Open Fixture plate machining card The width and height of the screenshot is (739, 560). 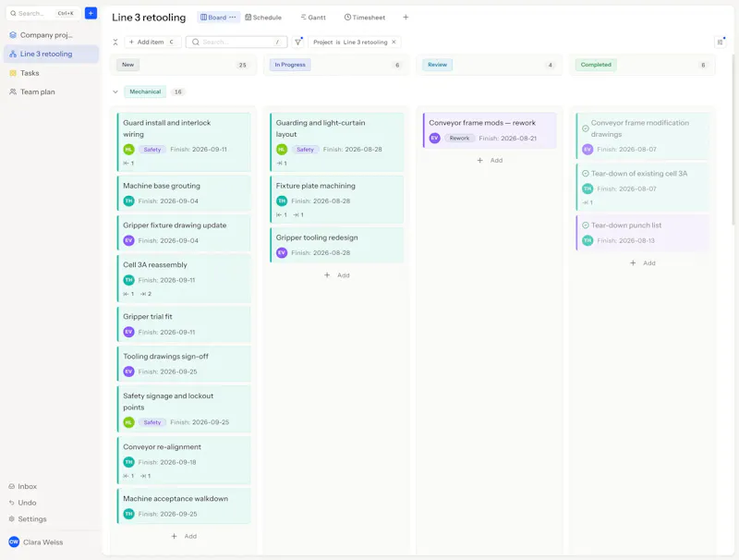(x=337, y=200)
